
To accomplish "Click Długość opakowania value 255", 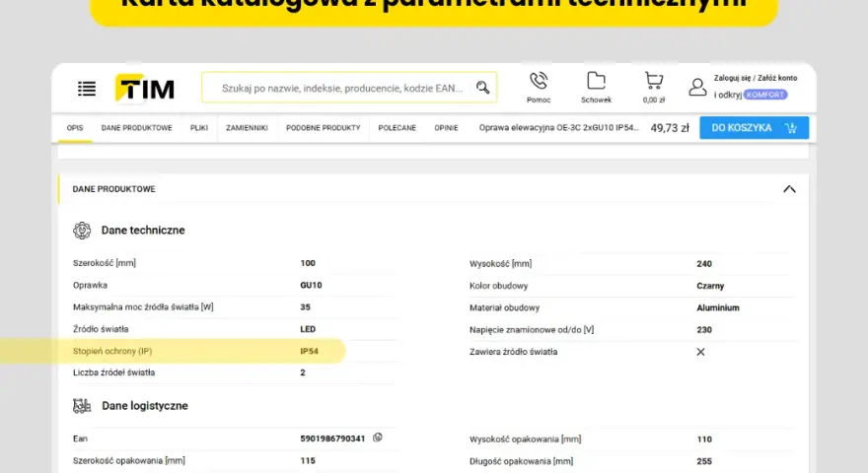I will [704, 461].
